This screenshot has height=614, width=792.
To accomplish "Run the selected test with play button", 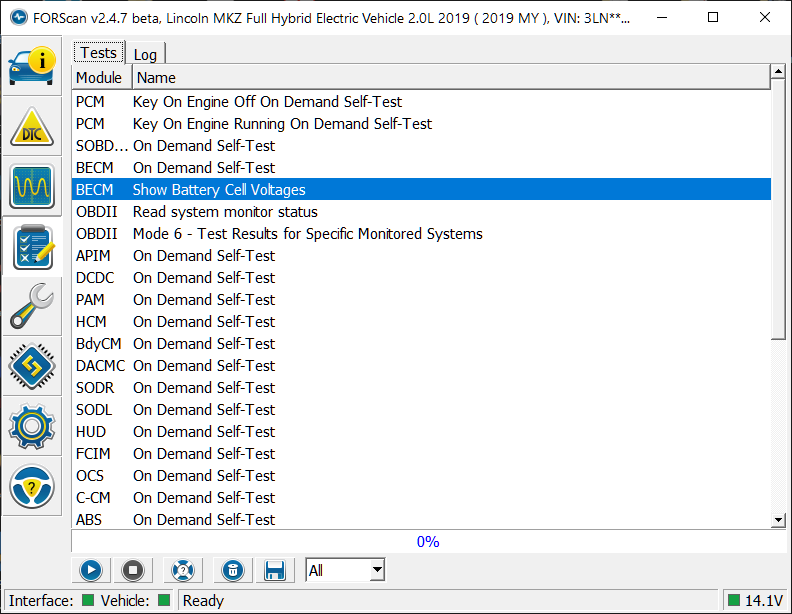I will pyautogui.click(x=90, y=570).
